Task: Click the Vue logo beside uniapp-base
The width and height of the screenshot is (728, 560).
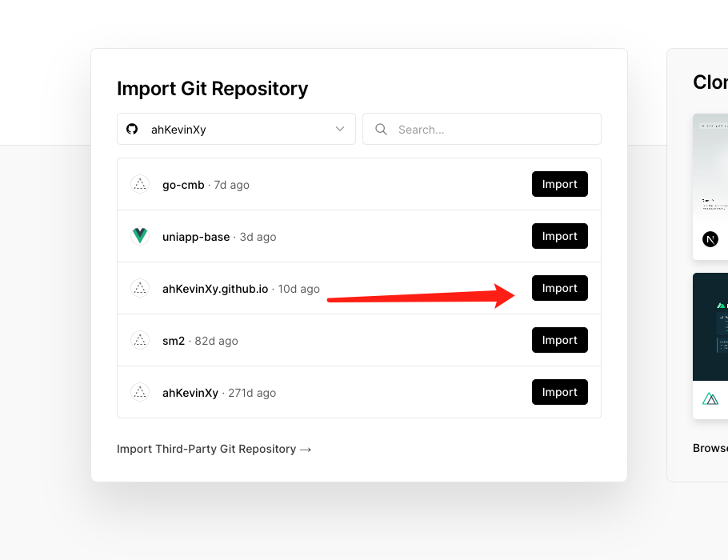Action: point(140,236)
